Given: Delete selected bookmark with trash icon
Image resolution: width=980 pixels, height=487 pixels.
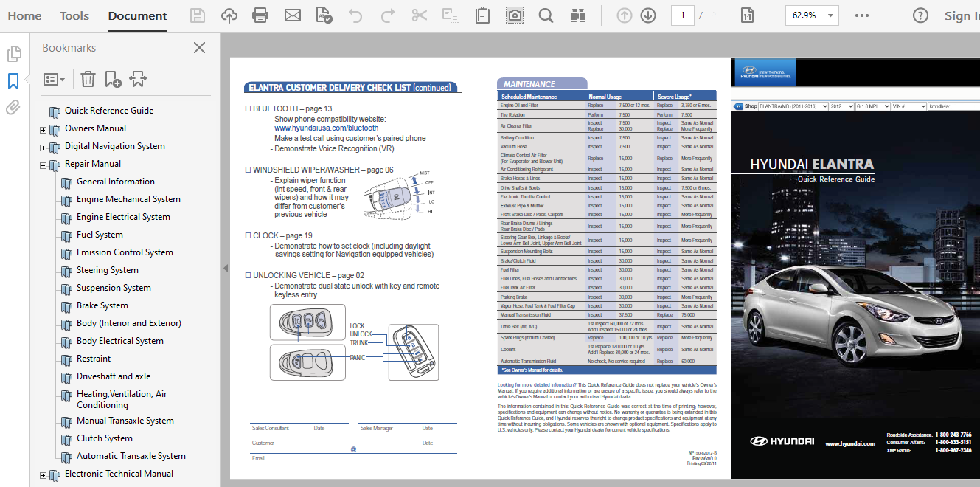Looking at the screenshot, I should (x=88, y=79).
